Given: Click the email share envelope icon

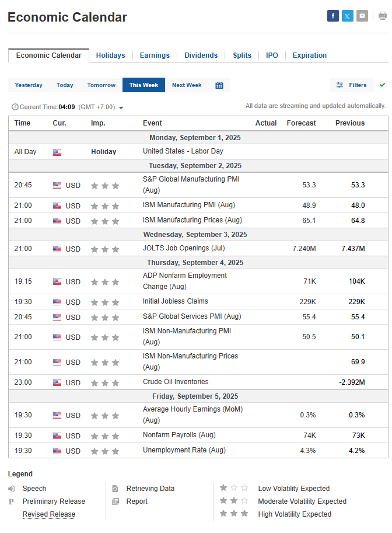Looking at the screenshot, I should (362, 16).
